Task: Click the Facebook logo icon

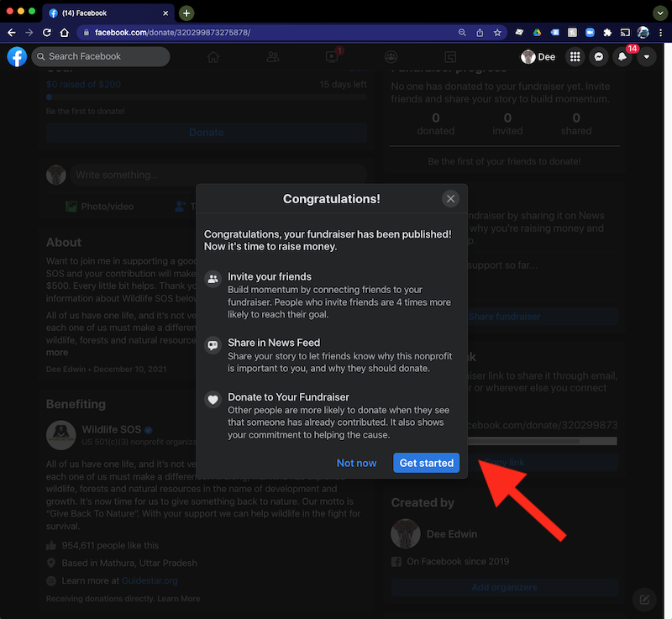Action: [x=17, y=56]
